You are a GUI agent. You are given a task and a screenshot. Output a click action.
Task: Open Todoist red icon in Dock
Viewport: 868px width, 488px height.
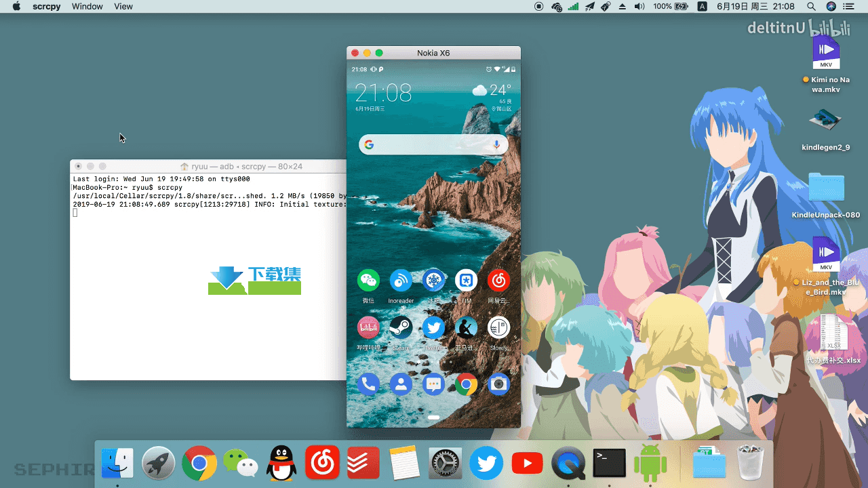pyautogui.click(x=363, y=463)
